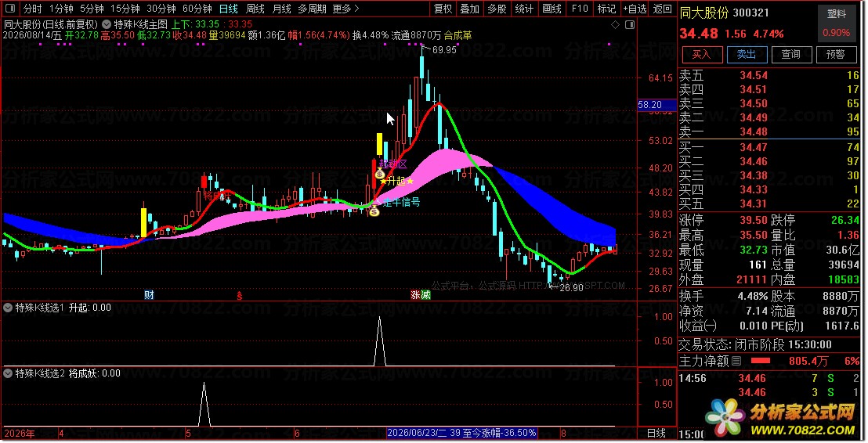The image size is (868, 443).
Task: Toggle the right info panel icon beside the diamond
Action: pyautogui.click(x=630, y=25)
